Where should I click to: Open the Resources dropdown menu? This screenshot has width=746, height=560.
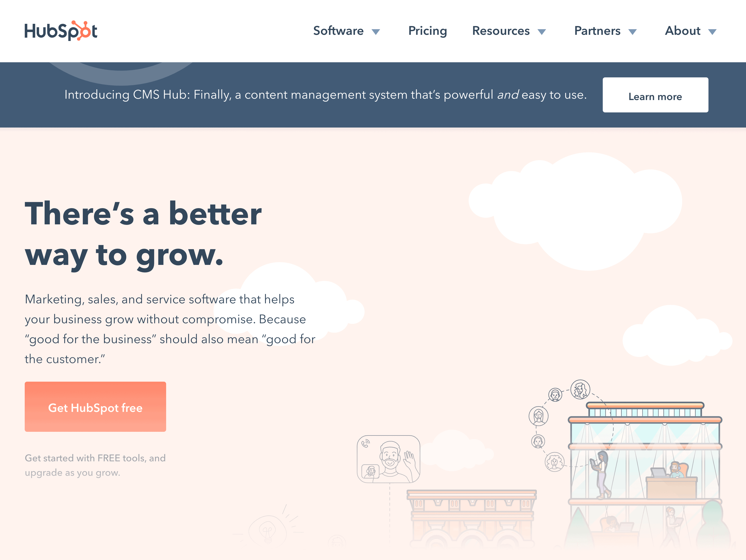[509, 31]
